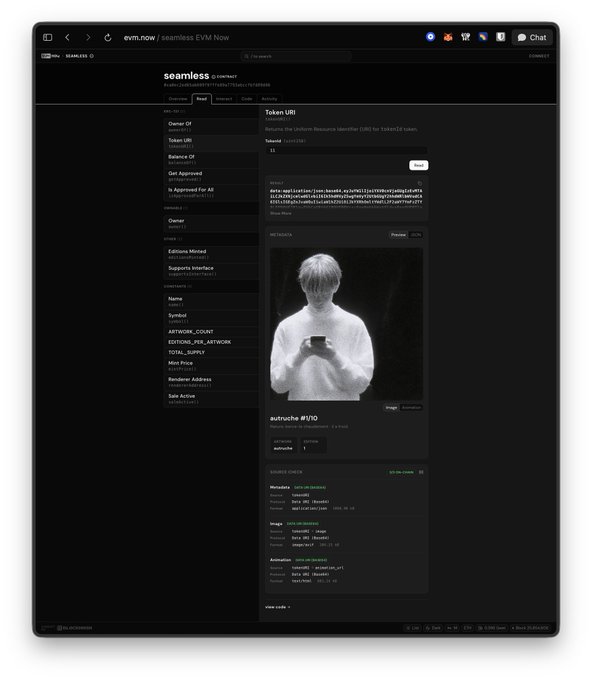Select the Mint Price function
This screenshot has width=592, height=680.
[211, 366]
